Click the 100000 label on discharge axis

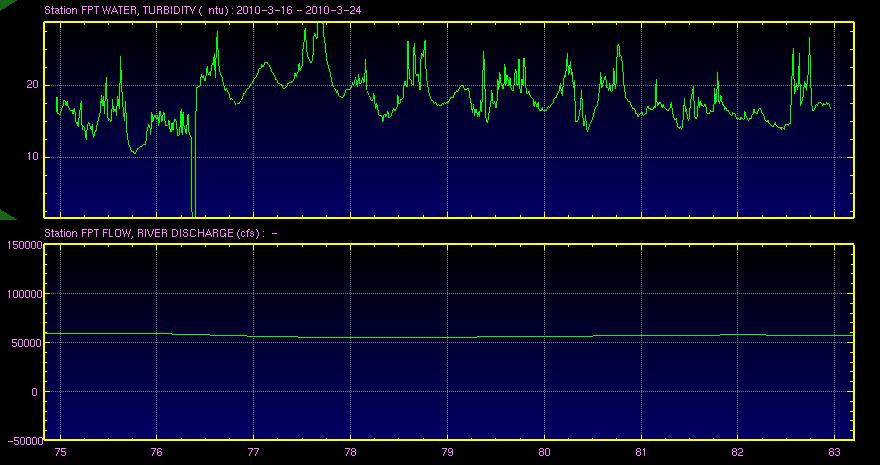pos(24,294)
